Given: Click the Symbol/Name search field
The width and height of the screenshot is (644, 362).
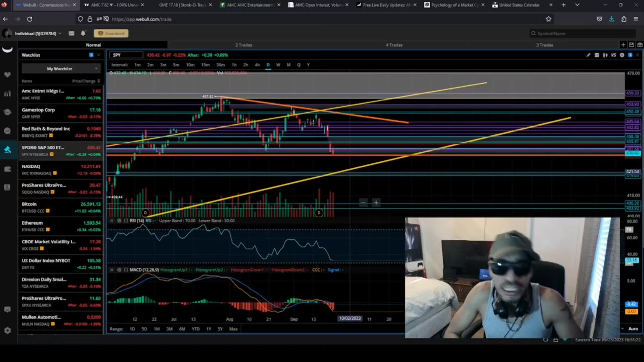Looking at the screenshot, I should point(584,33).
